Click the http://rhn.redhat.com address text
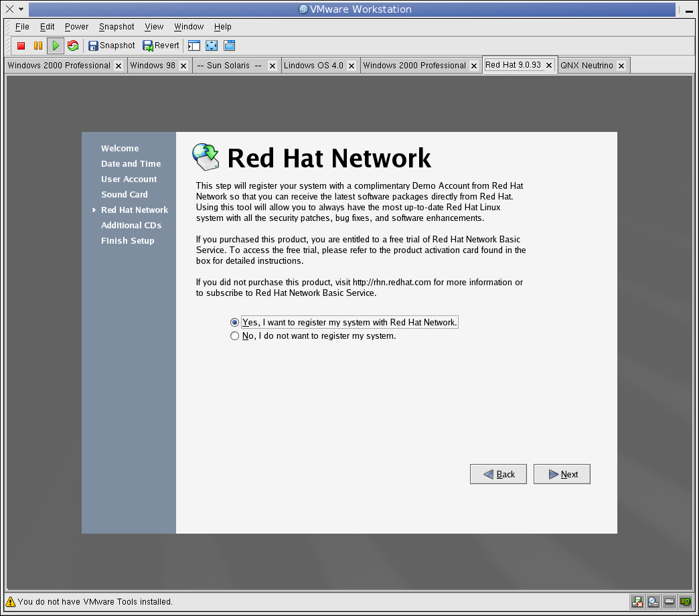Image resolution: width=699 pixels, height=616 pixels. (x=392, y=282)
